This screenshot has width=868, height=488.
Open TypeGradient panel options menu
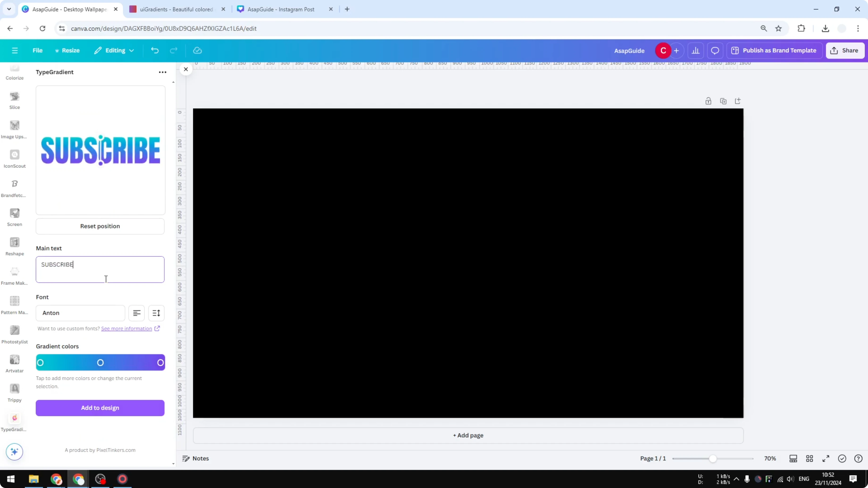tap(163, 72)
